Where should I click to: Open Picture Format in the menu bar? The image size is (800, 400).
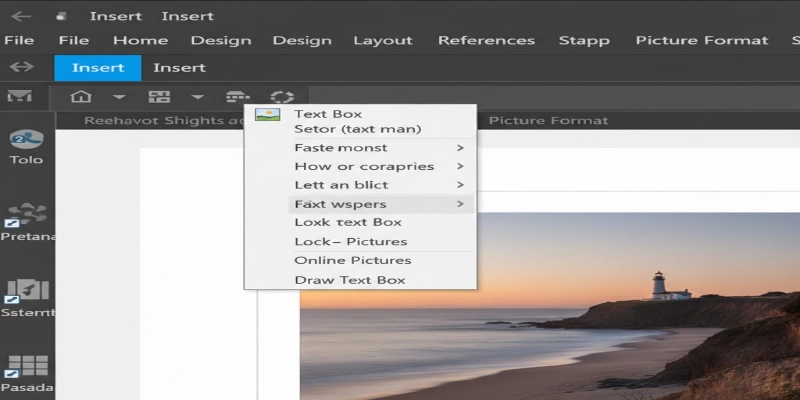(701, 41)
